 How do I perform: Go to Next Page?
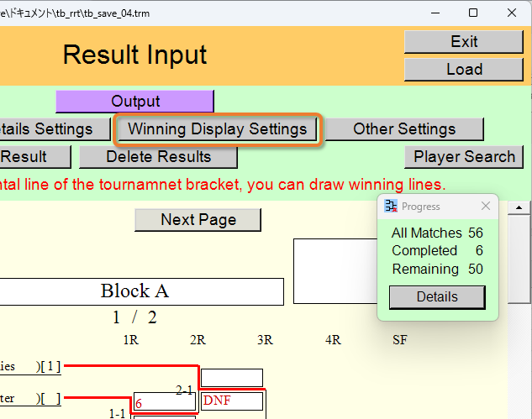198,220
